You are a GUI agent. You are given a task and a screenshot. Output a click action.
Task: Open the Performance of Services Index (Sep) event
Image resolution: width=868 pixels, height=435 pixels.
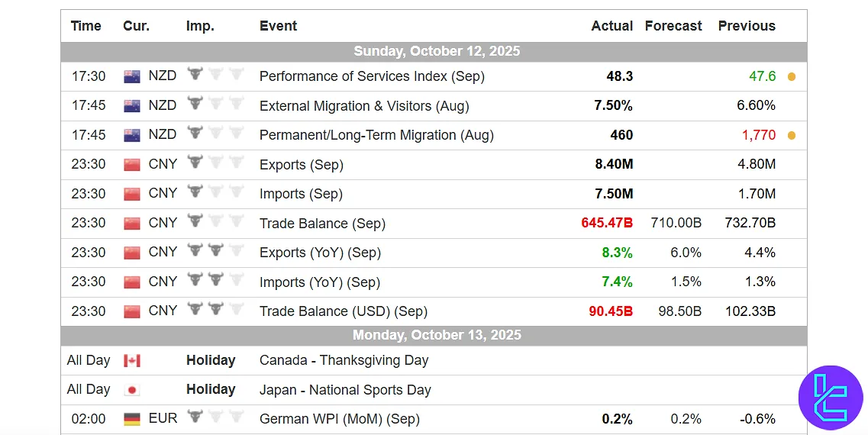[372, 76]
